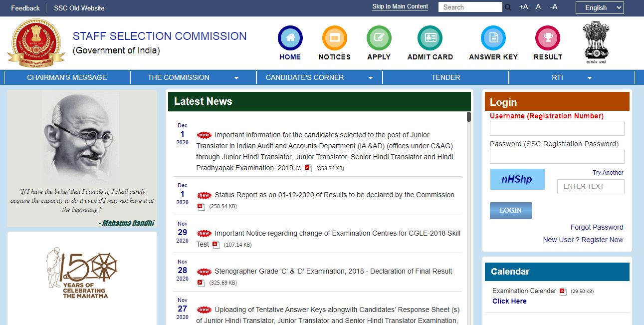The image size is (644, 325).
Task: Click the Latest News scrollbar thumb
Action: 469,117
